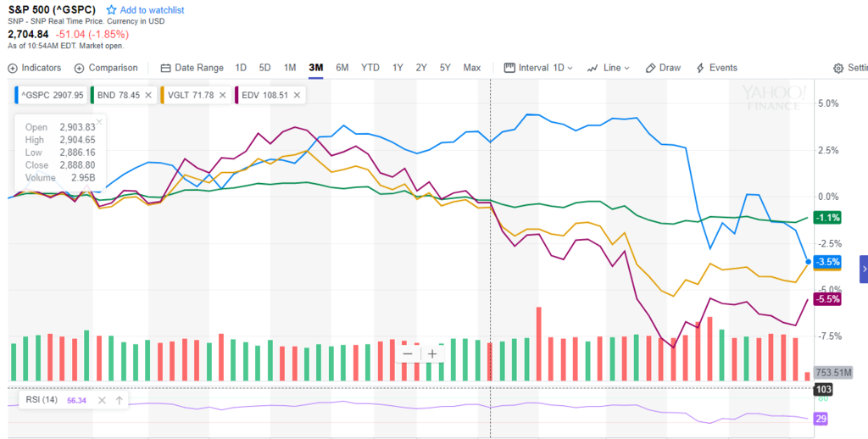The image size is (868, 439).
Task: Click the BND 78.45 legend label
Action: [119, 95]
